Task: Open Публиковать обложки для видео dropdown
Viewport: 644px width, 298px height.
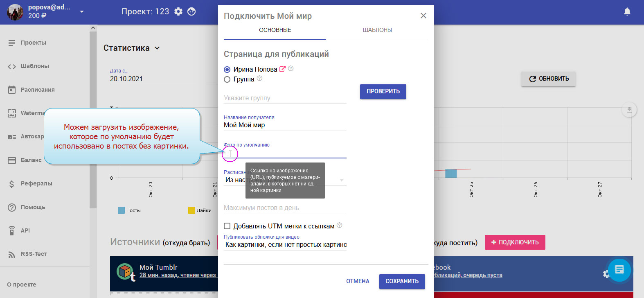Action: [x=285, y=245]
